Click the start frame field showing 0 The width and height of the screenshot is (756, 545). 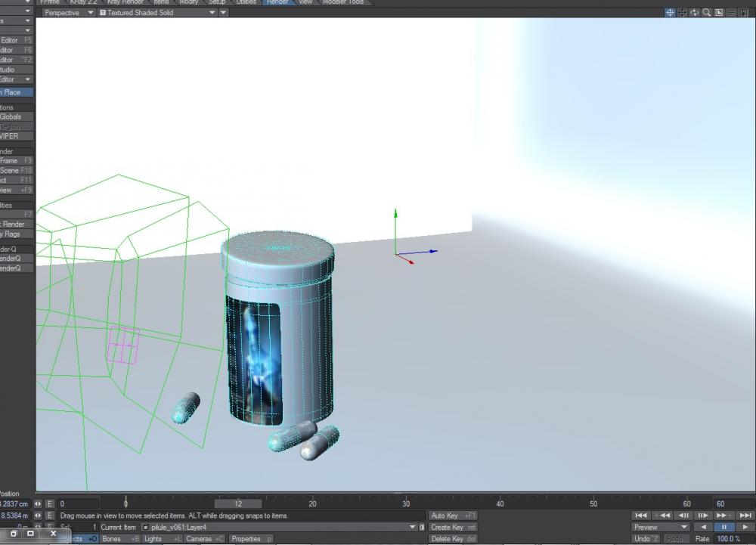(78, 503)
